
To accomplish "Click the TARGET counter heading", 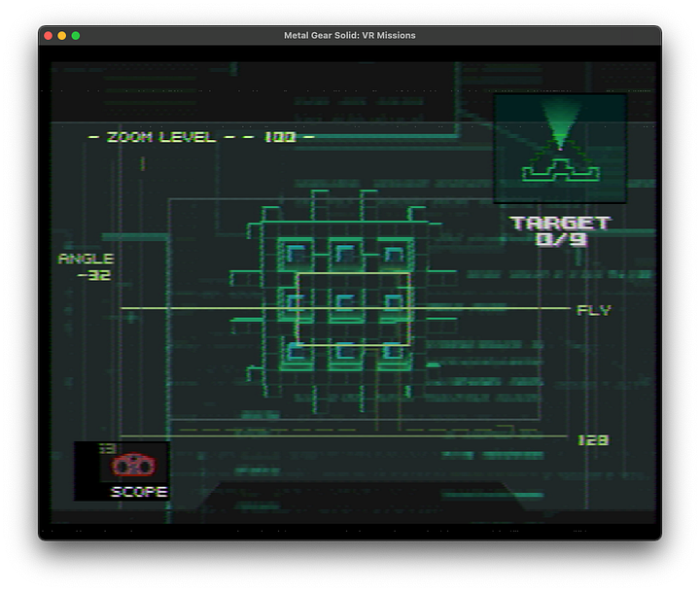I will coord(560,223).
